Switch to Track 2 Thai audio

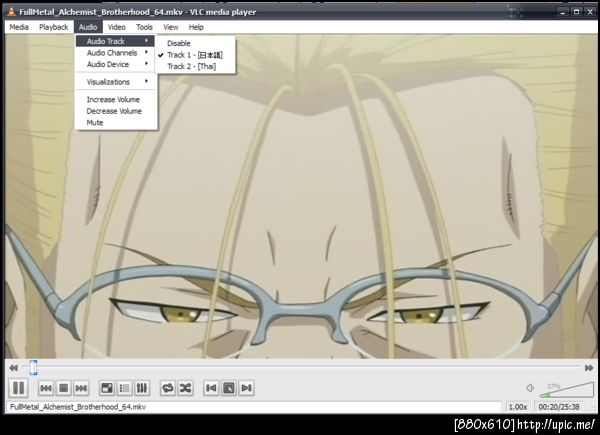(x=196, y=66)
